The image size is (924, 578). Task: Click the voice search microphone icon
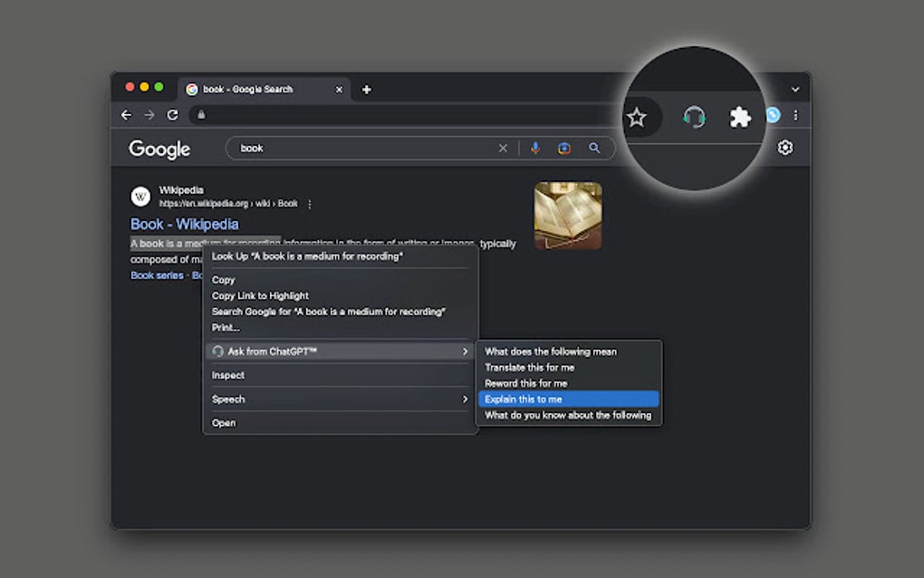[535, 149]
